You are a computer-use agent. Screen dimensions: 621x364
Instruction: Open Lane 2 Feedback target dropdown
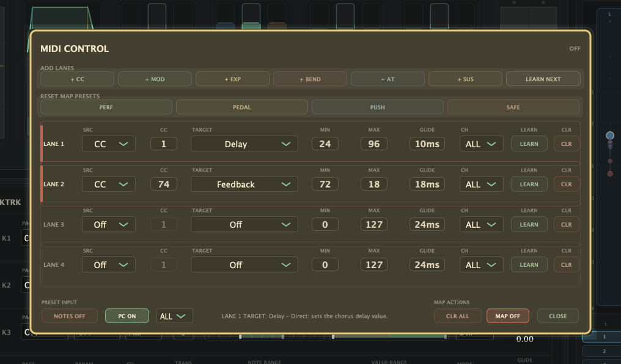244,184
